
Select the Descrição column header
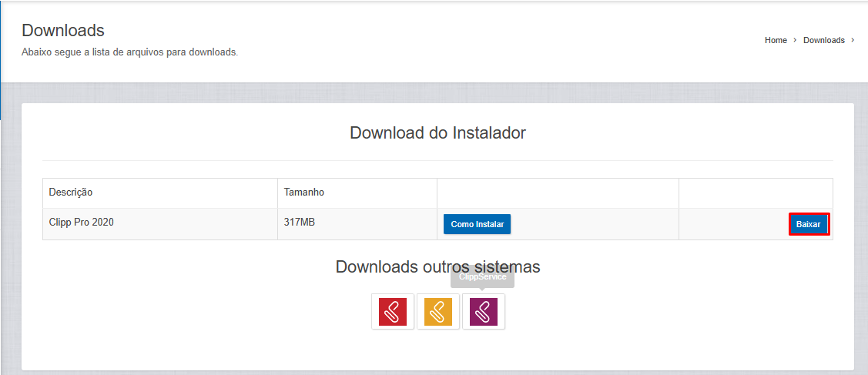[x=71, y=193]
